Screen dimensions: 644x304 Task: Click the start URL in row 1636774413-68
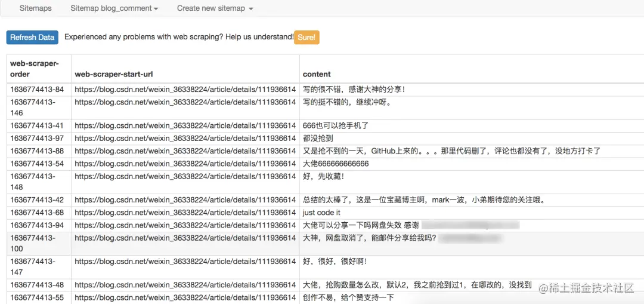(x=185, y=213)
